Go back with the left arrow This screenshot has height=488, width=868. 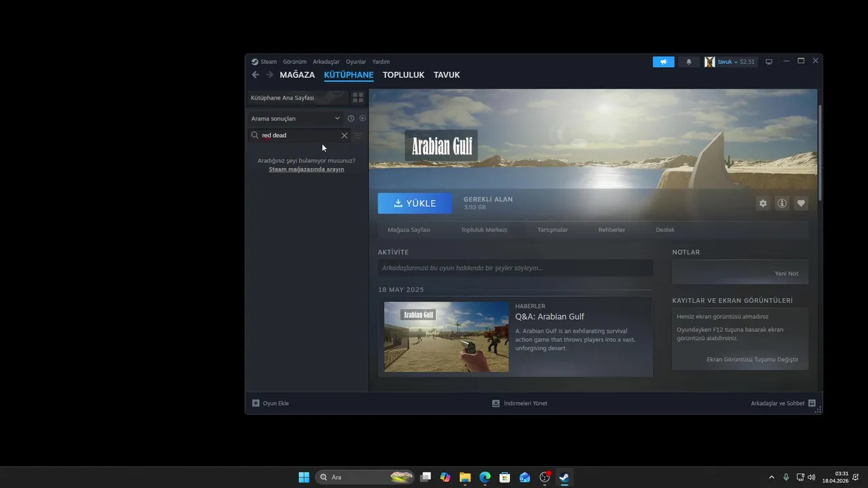255,75
